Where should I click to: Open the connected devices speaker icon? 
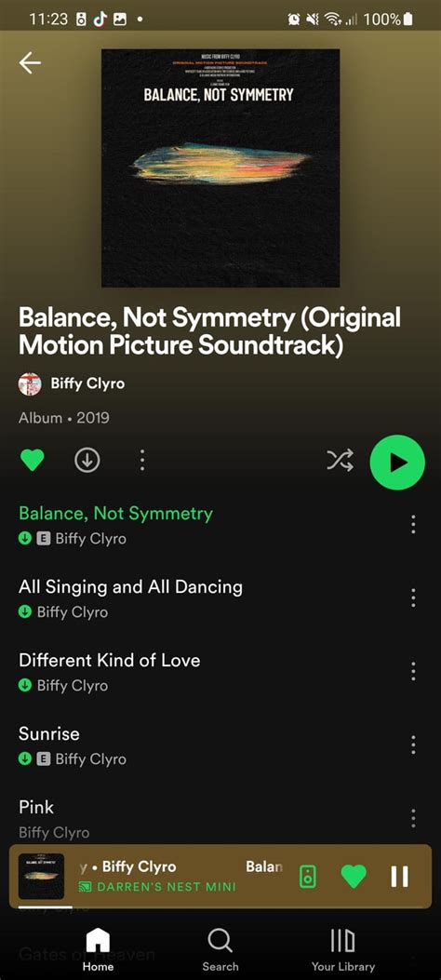click(x=307, y=877)
